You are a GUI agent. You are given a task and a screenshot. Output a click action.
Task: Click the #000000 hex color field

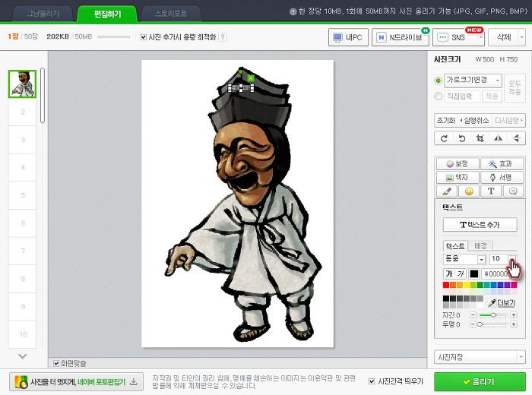(x=498, y=273)
